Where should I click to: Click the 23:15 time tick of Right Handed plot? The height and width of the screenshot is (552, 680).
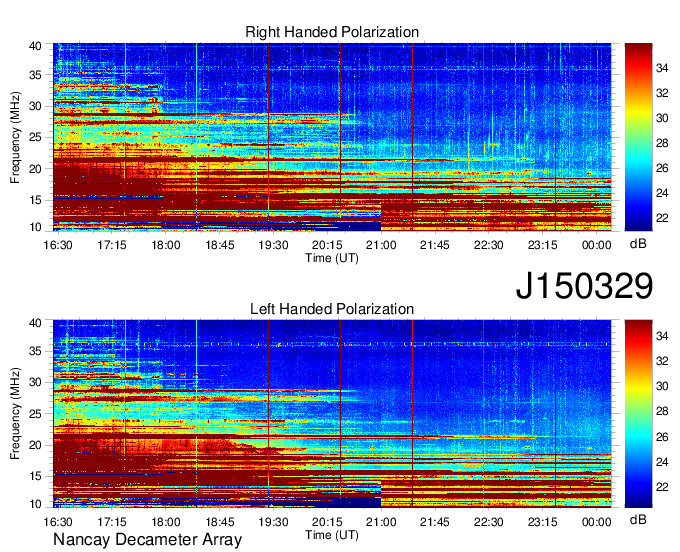pyautogui.click(x=543, y=245)
